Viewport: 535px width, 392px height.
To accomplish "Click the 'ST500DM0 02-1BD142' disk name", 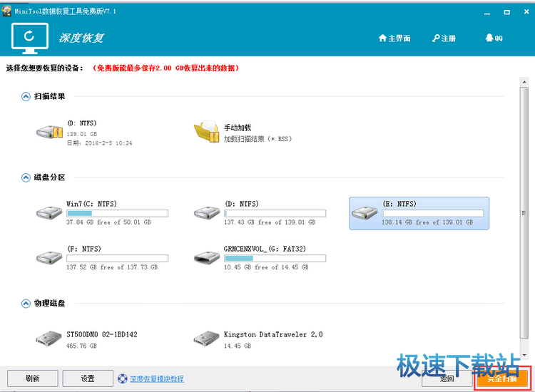I will tap(102, 335).
